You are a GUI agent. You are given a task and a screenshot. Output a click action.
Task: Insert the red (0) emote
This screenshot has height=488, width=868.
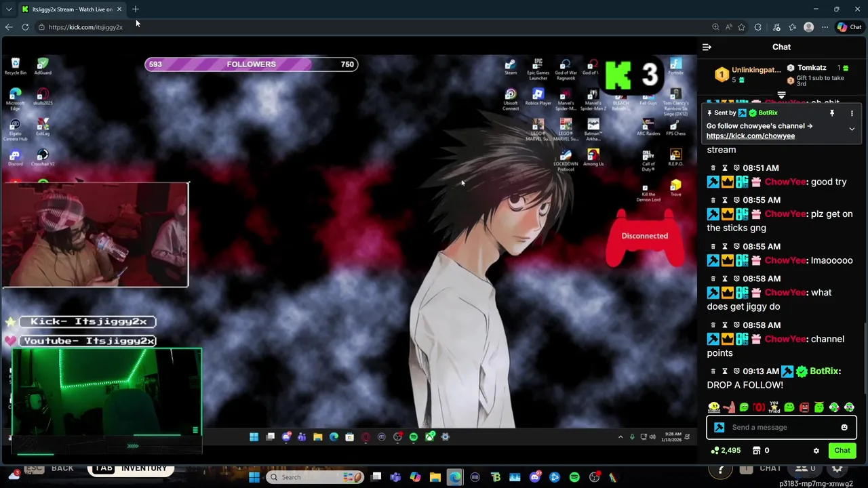(759, 407)
